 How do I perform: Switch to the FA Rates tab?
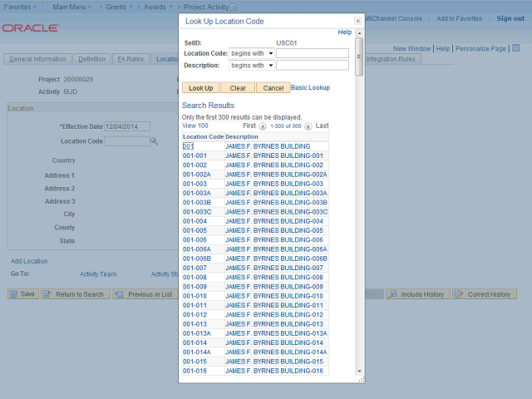(131, 59)
